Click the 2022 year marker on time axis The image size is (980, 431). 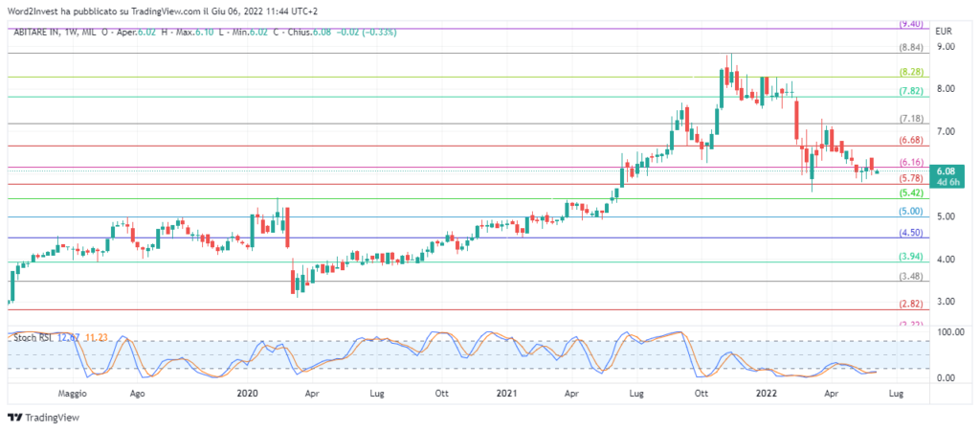point(766,394)
